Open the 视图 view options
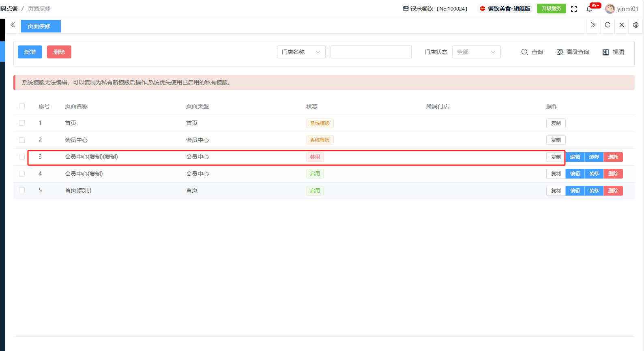Viewport: 644px width, 351px height. point(613,52)
